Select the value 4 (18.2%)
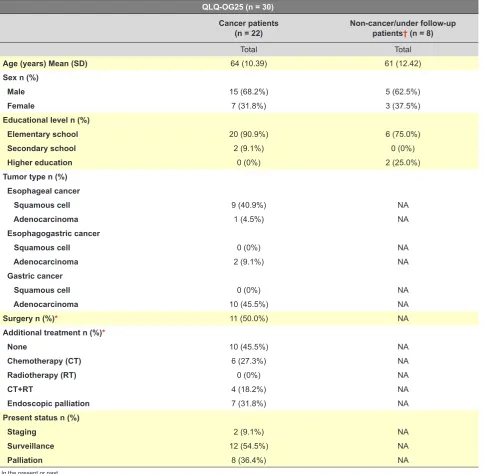The width and height of the screenshot is (485, 474). click(249, 389)
